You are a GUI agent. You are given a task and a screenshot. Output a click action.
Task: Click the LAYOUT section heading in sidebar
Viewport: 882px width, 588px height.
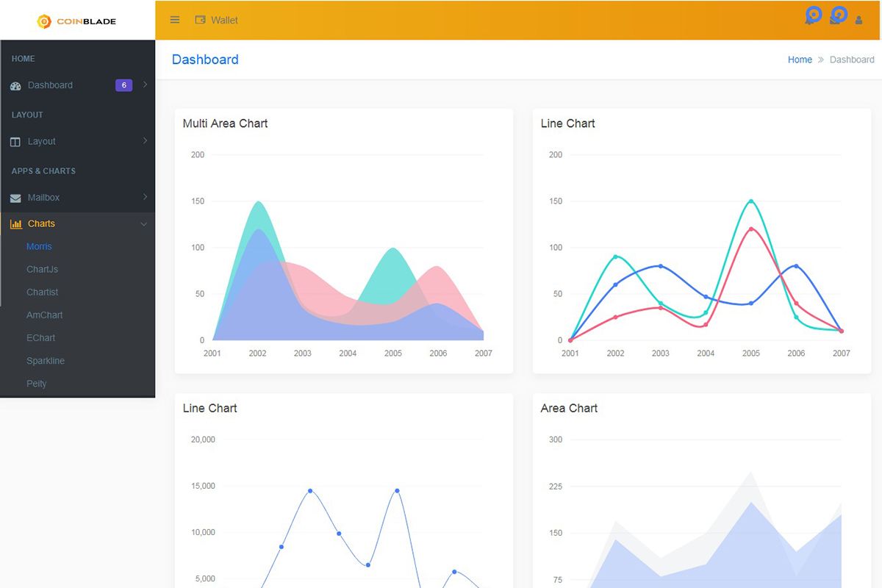(27, 115)
